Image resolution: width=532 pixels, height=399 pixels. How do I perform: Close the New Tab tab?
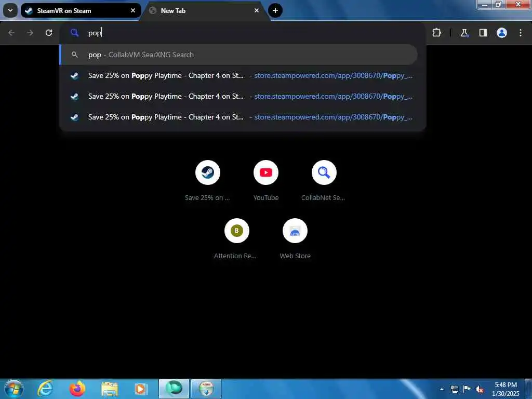tap(257, 10)
